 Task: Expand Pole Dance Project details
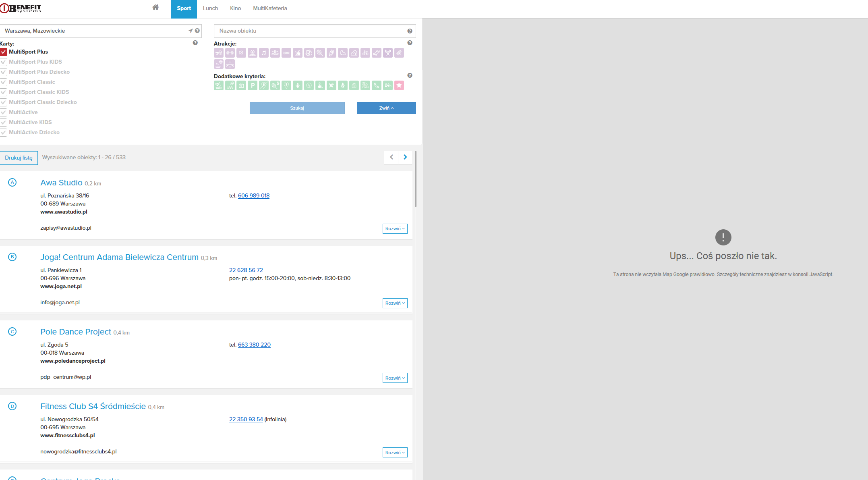(x=395, y=378)
